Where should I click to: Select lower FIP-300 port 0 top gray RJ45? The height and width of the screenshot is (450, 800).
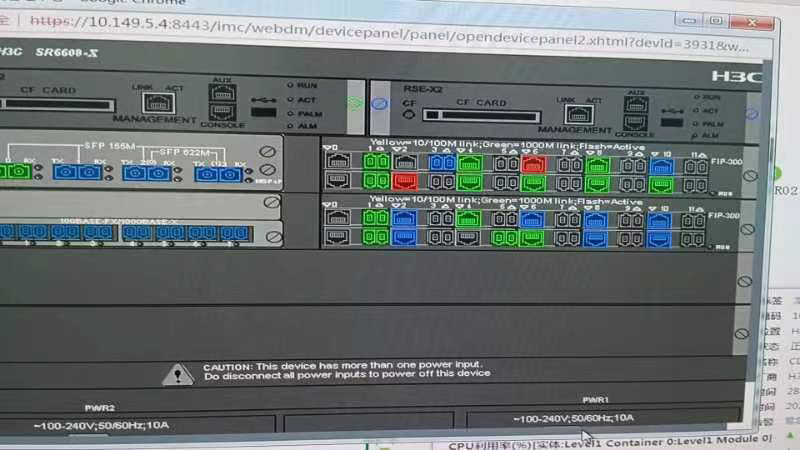[x=337, y=217]
